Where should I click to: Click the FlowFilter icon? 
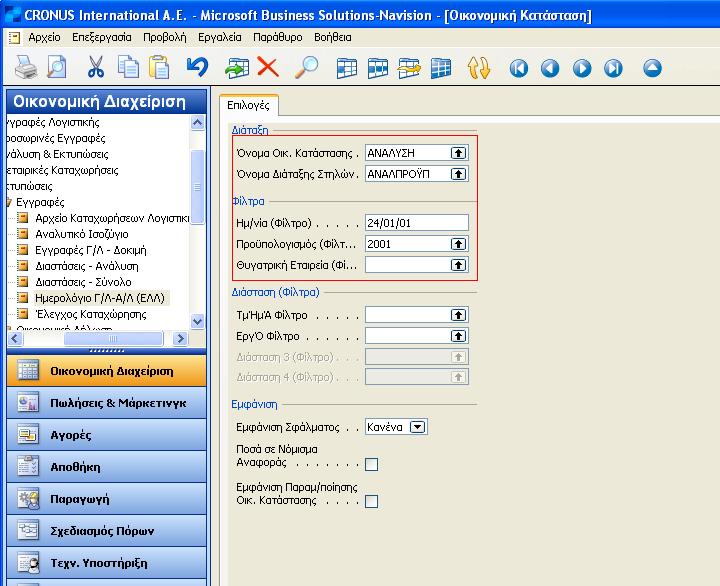click(409, 68)
